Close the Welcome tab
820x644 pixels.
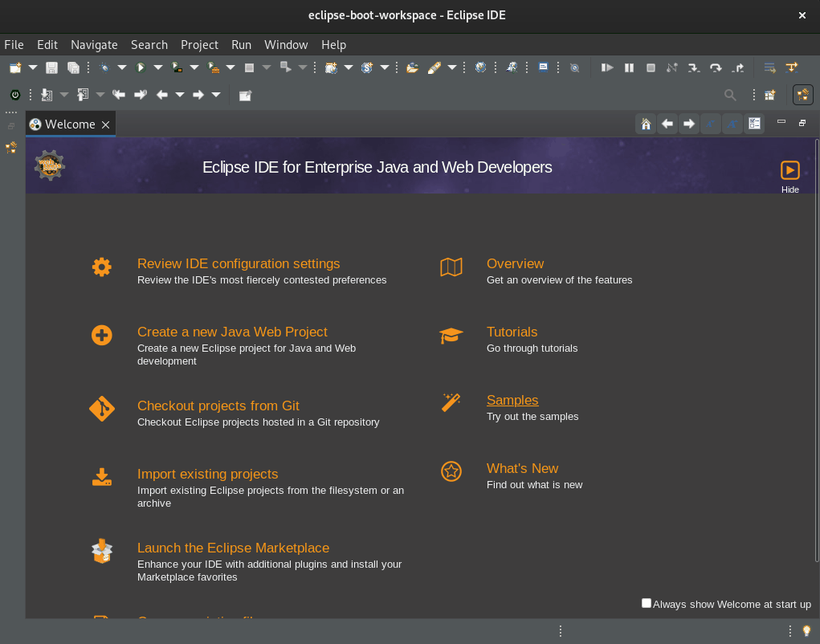pyautogui.click(x=106, y=124)
